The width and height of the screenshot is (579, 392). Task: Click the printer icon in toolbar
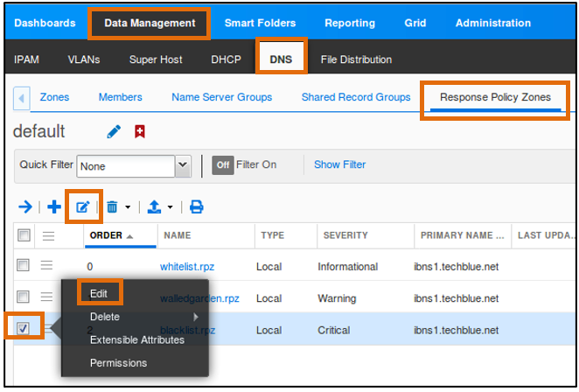(x=196, y=206)
